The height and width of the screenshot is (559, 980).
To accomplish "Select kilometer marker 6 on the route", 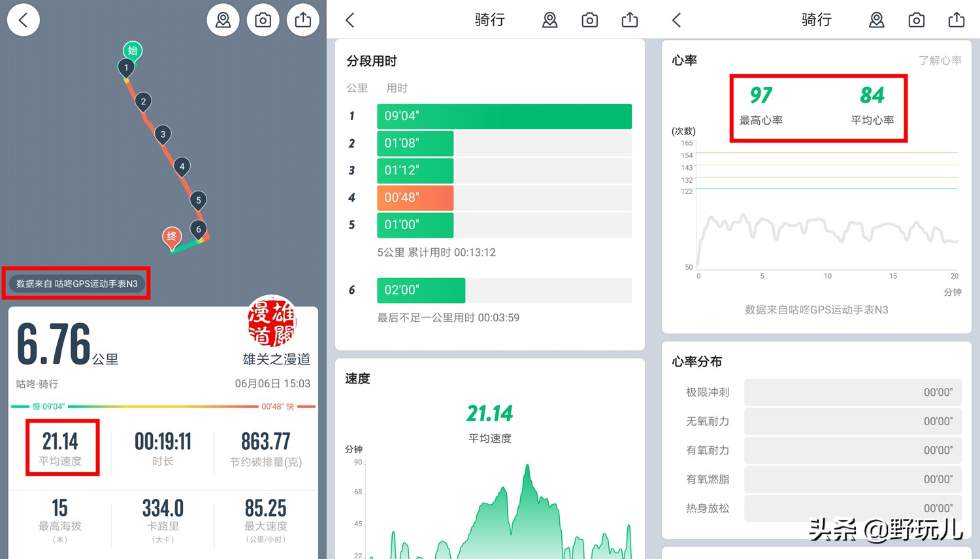I will [x=199, y=229].
